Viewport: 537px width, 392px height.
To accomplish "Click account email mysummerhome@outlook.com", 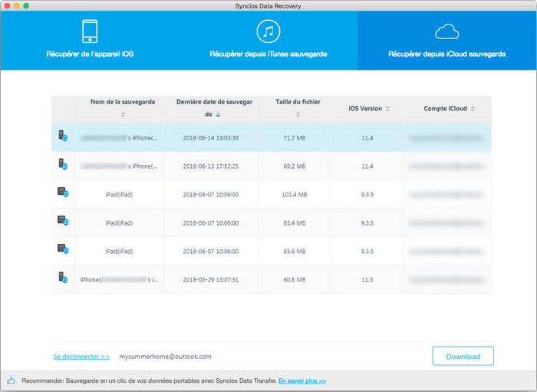I will [x=165, y=357].
